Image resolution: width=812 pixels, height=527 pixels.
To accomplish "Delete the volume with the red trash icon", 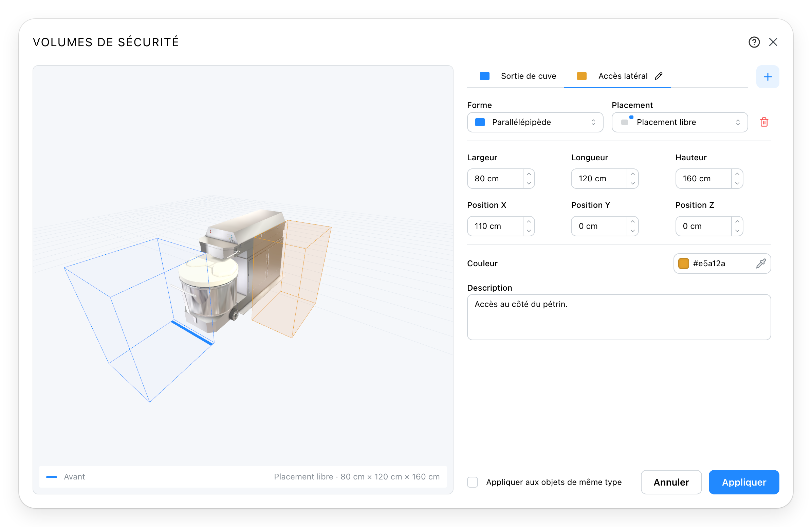I will click(x=764, y=122).
